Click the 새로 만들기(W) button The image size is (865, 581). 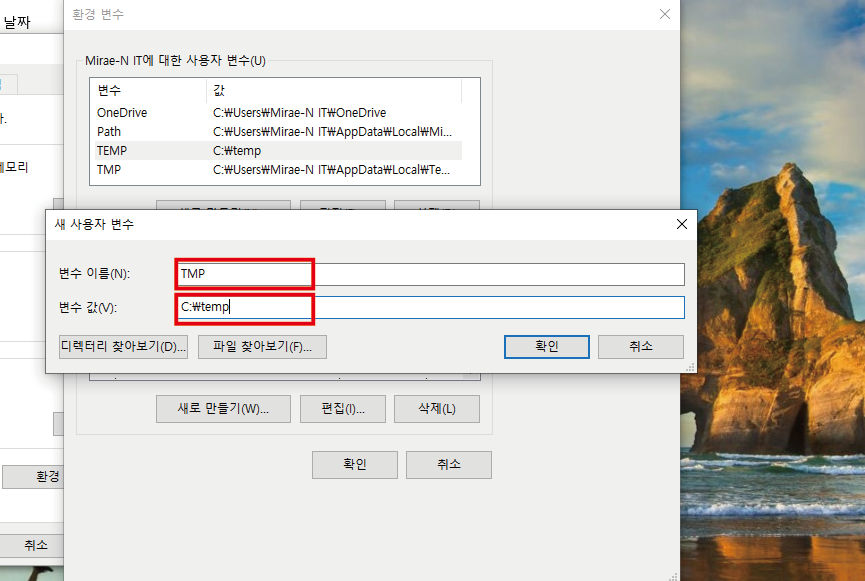point(222,408)
